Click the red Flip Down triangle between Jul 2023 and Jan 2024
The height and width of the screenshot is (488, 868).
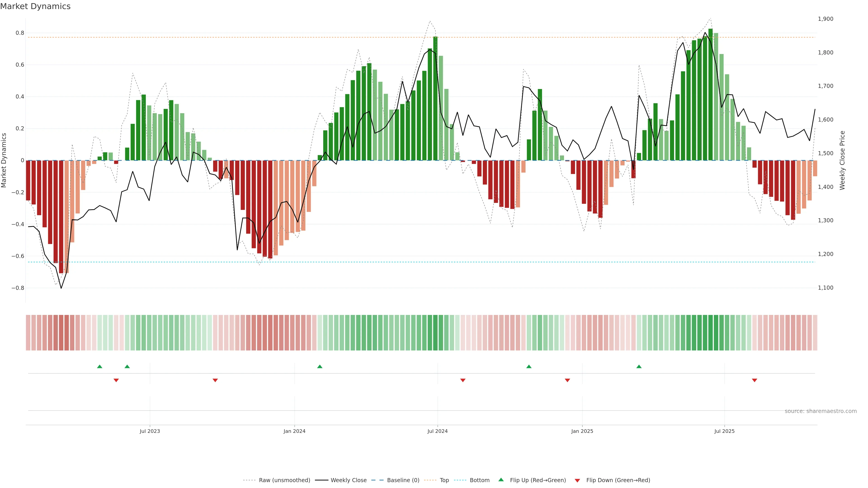pos(215,380)
